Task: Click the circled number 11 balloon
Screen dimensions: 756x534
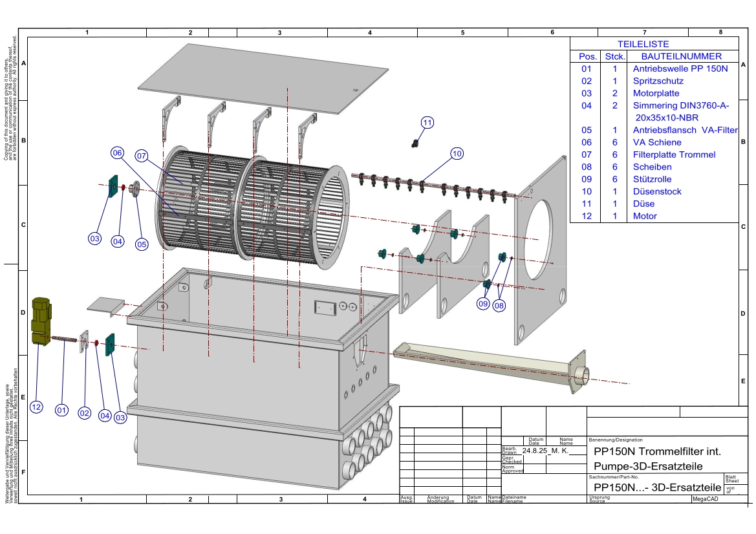Action: [x=427, y=123]
